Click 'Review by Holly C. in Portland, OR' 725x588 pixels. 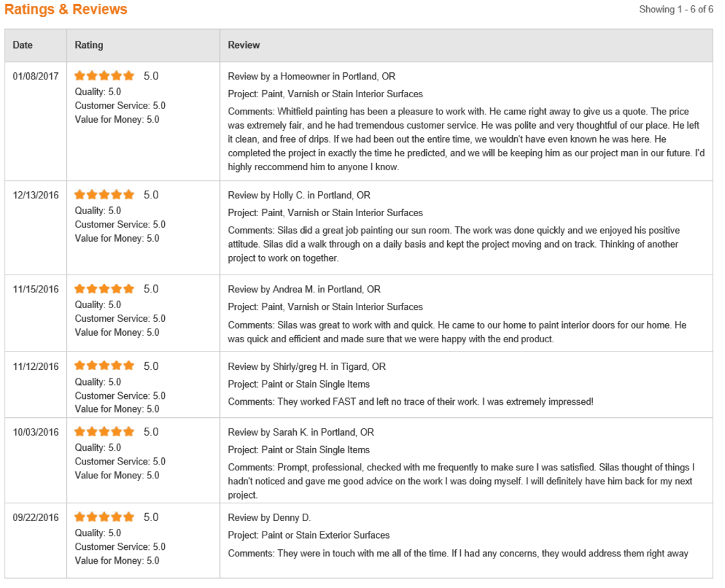[299, 195]
